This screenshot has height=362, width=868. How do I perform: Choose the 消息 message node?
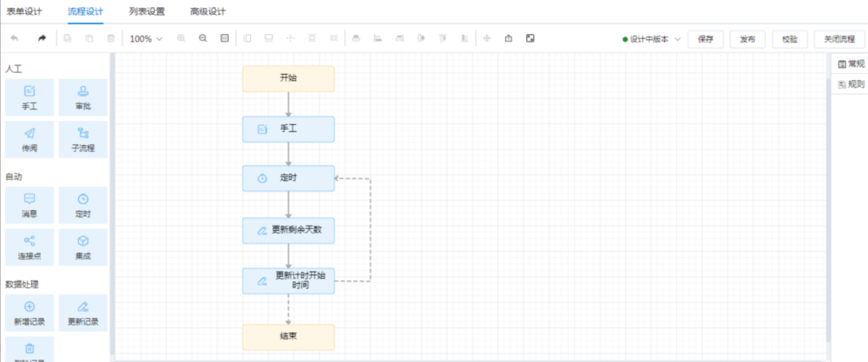click(x=30, y=205)
